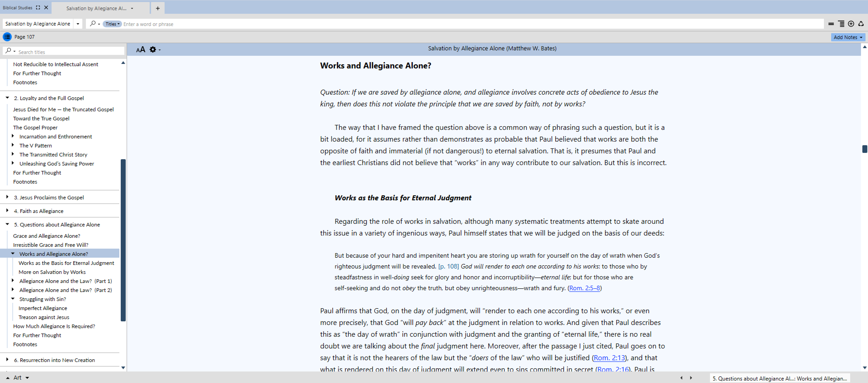868x383 pixels.
Task: Go to The Gospel Proper entry
Action: [35, 128]
